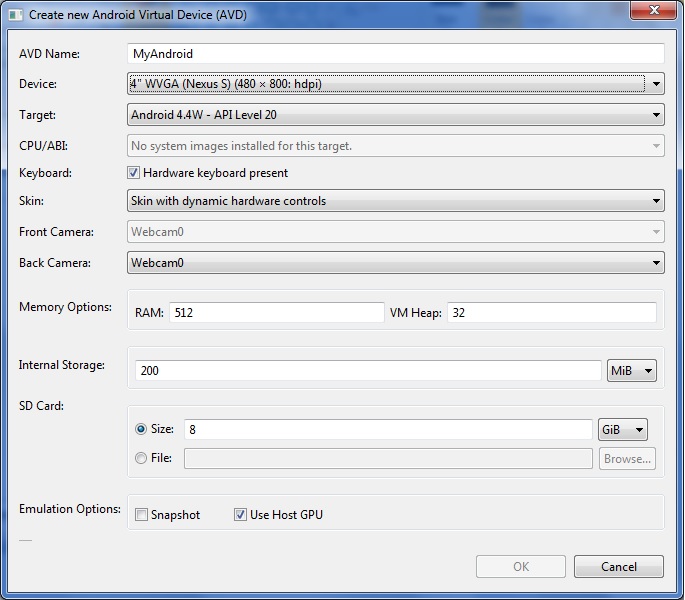Viewport: 685px width, 600px height.
Task: Click the VM Heap input field
Action: point(552,312)
